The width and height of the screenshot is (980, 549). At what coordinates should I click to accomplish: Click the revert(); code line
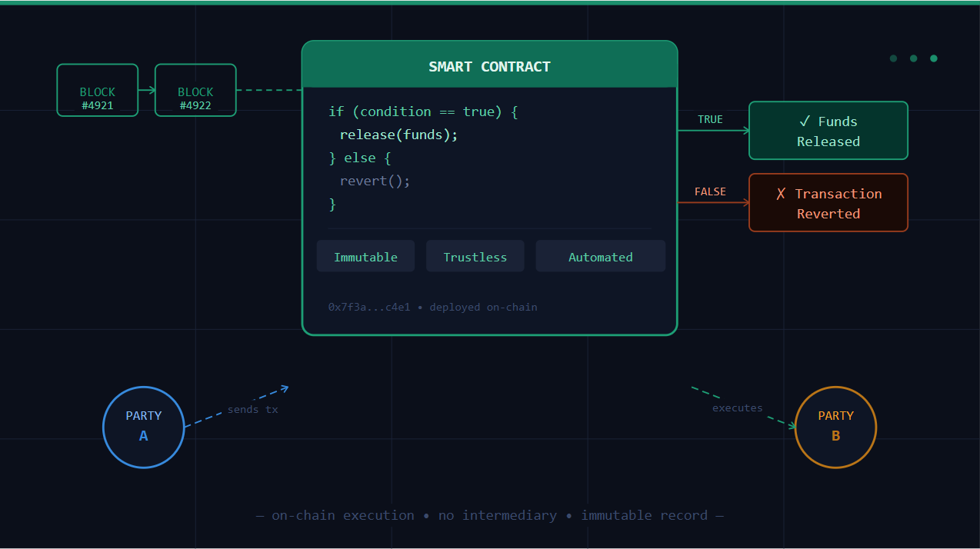pos(375,181)
